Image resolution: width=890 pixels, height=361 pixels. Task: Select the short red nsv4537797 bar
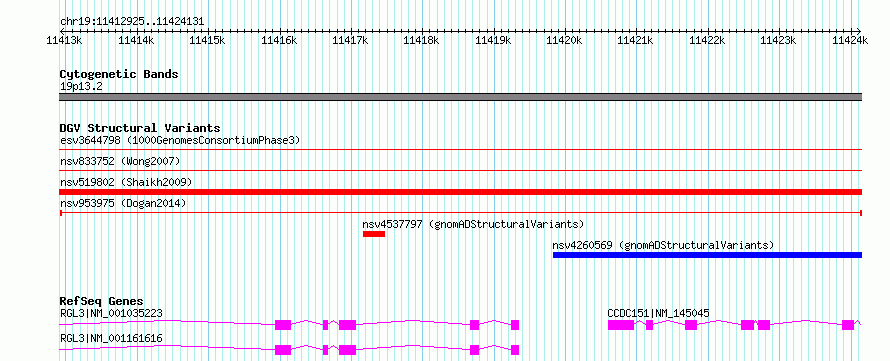click(374, 234)
